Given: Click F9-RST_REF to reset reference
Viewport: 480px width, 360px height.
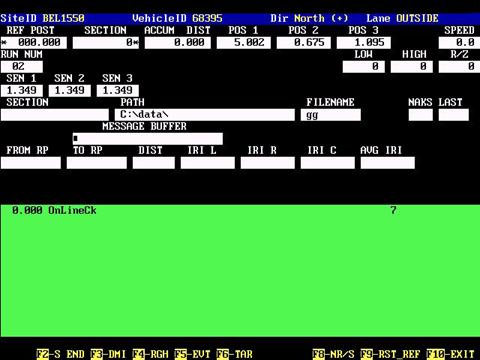Looking at the screenshot, I should pyautogui.click(x=390, y=354).
